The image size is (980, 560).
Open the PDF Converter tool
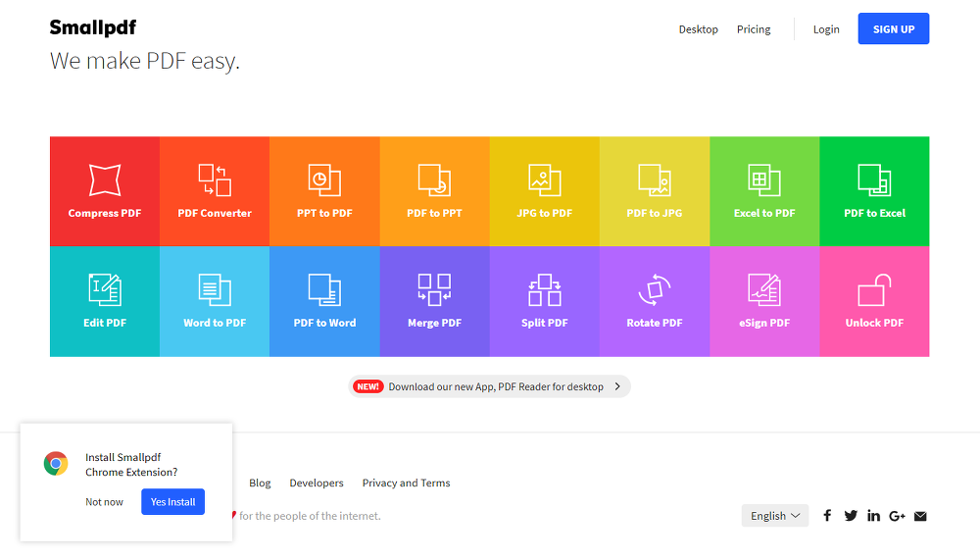pos(215,191)
